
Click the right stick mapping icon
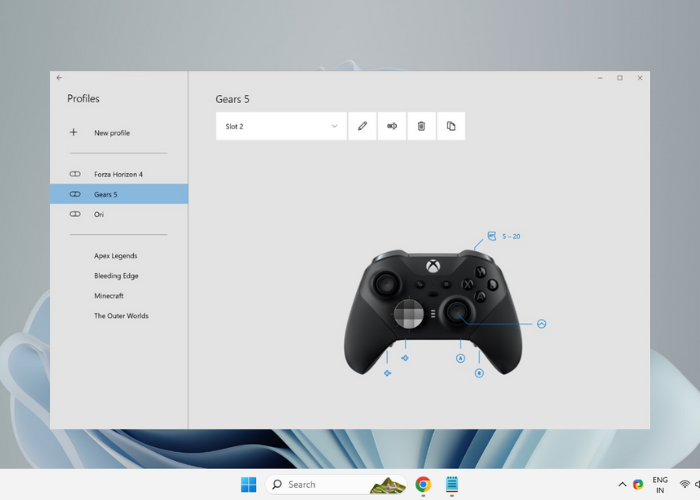[x=542, y=324]
